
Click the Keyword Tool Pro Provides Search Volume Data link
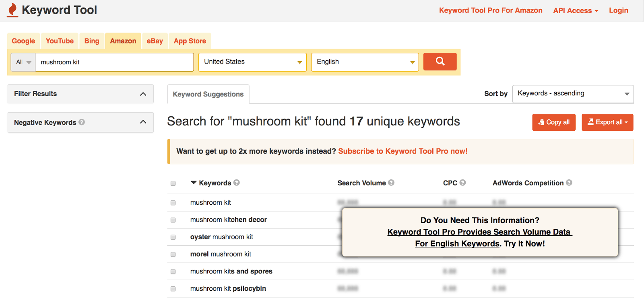479,232
